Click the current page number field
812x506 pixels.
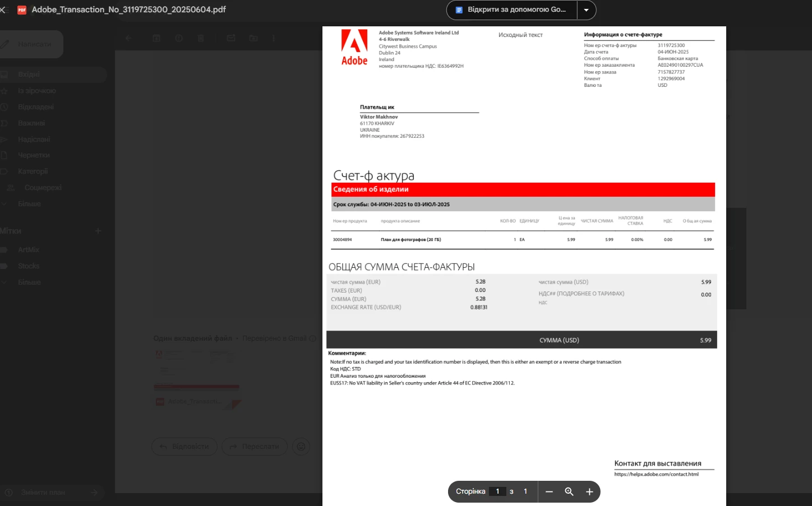pyautogui.click(x=497, y=491)
